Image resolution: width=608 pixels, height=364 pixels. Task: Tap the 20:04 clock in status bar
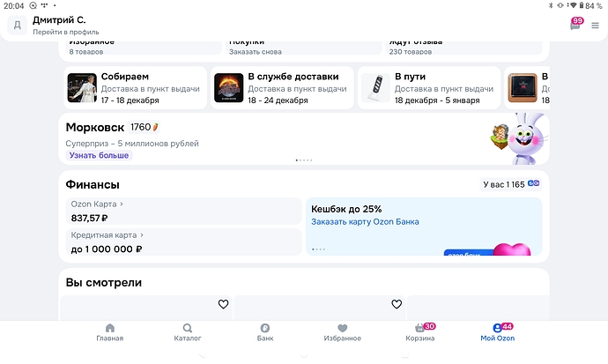tap(13, 6)
